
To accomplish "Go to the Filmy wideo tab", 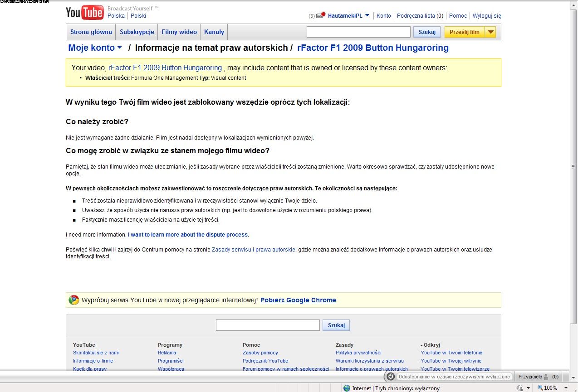I will 179,32.
